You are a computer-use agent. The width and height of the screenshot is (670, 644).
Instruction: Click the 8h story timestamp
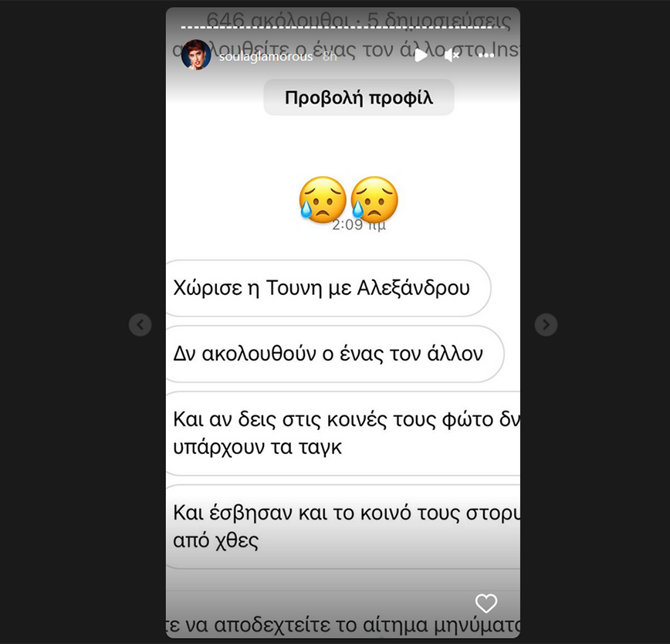coord(330,57)
